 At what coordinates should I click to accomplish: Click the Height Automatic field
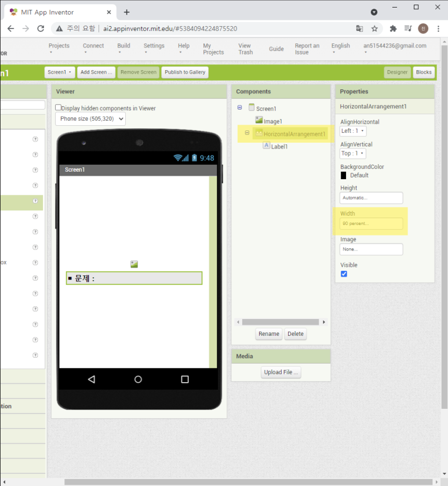(x=371, y=198)
